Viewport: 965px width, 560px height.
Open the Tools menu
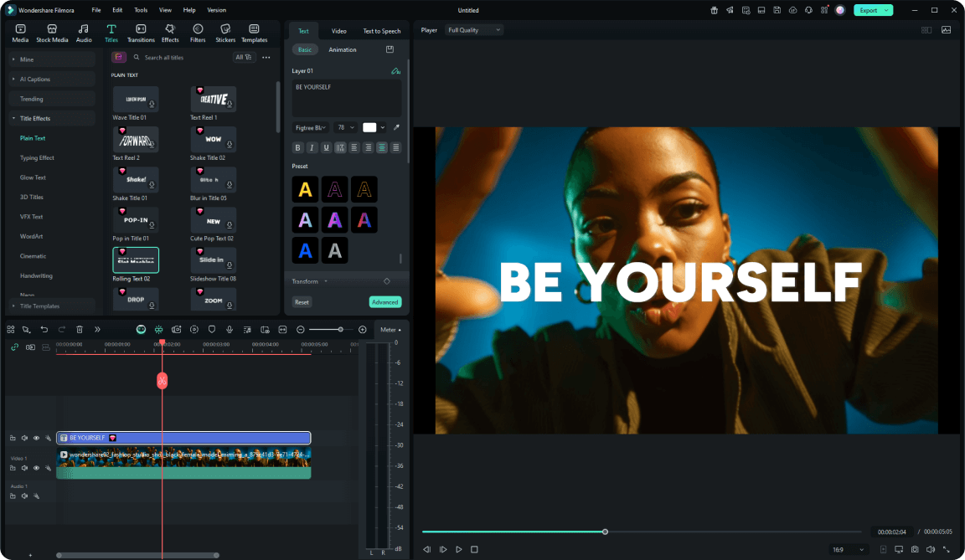[x=141, y=10]
